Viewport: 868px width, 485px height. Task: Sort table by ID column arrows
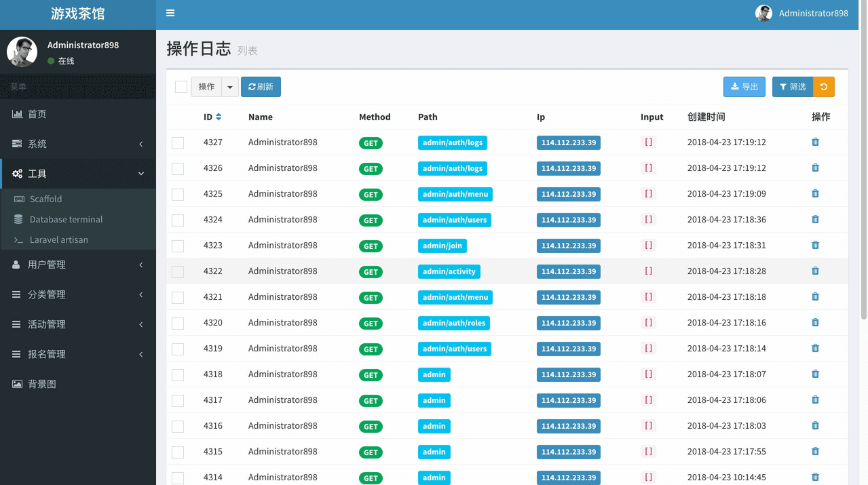pyautogui.click(x=219, y=117)
